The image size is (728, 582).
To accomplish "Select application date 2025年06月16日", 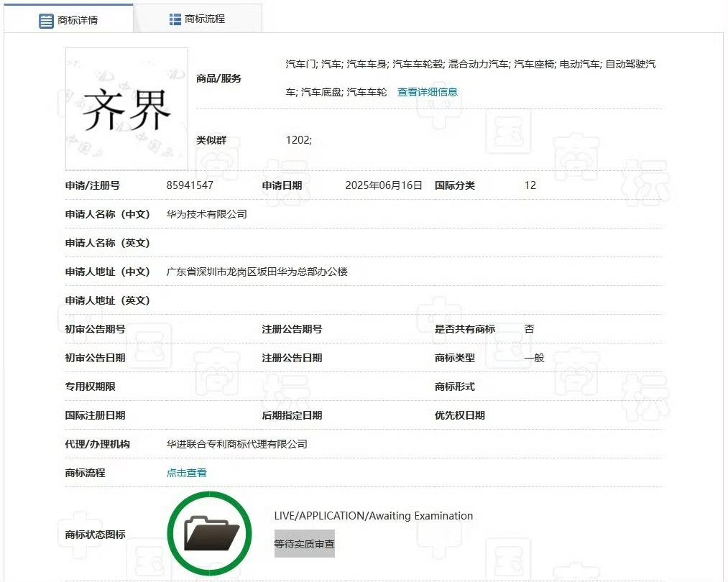I will [384, 185].
